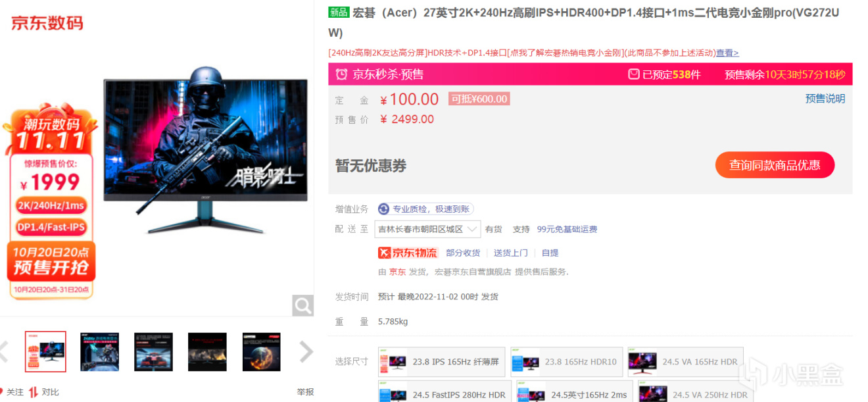Click the 可抵¥600.00 deposit tag
The image size is (868, 402).
479,99
